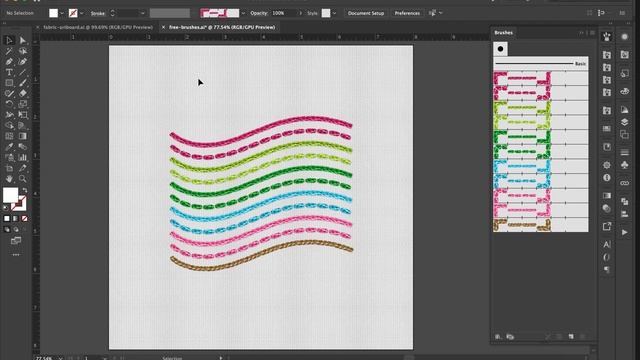Viewport: 640px width, 360px height.
Task: Select the Eraser tool
Action: 22,93
